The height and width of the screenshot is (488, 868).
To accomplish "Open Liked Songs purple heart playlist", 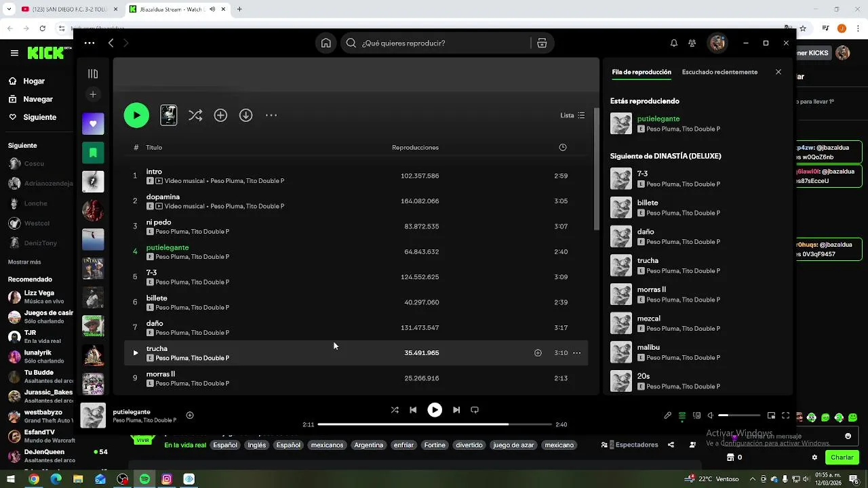I will [x=93, y=124].
